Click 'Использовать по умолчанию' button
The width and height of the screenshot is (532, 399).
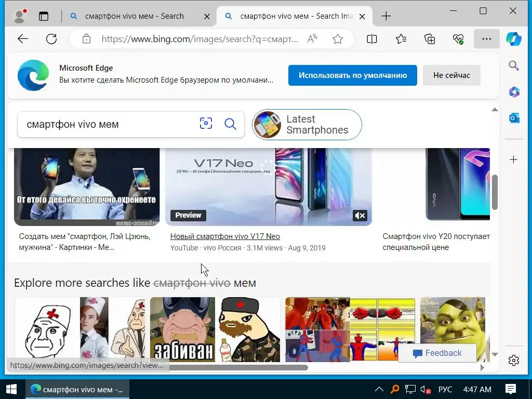pyautogui.click(x=353, y=75)
